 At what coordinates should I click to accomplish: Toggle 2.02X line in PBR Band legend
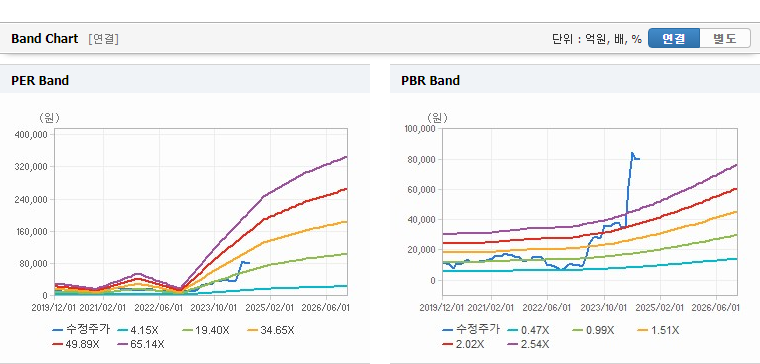463,344
